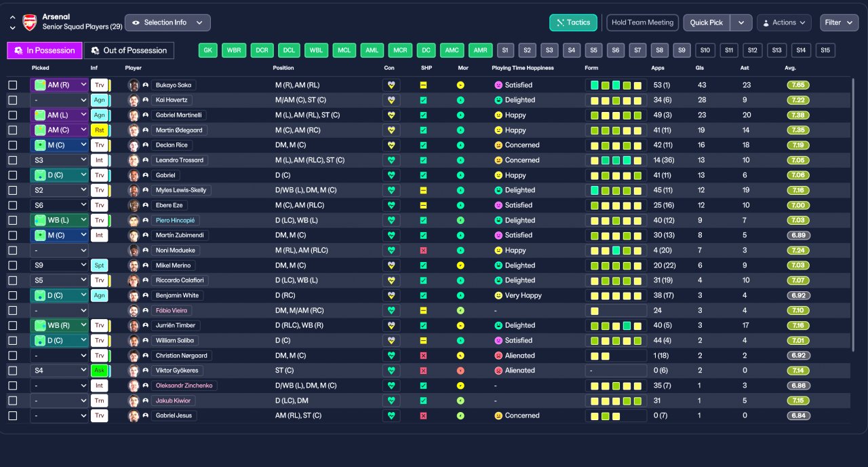Click Christian Nørgaard's alienated face icon
Viewport: 868px width, 467px height.
tap(498, 356)
